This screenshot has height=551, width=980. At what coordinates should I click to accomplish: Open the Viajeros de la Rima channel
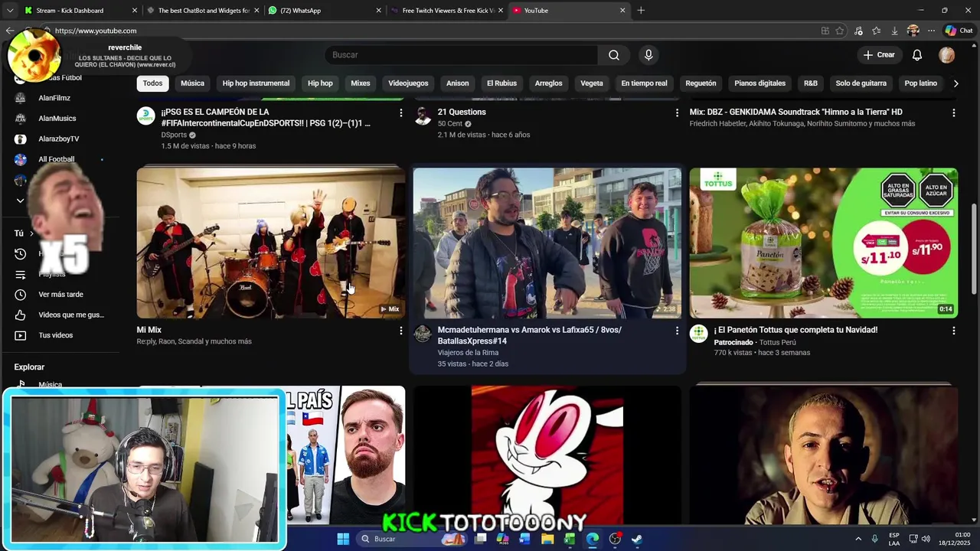click(468, 353)
